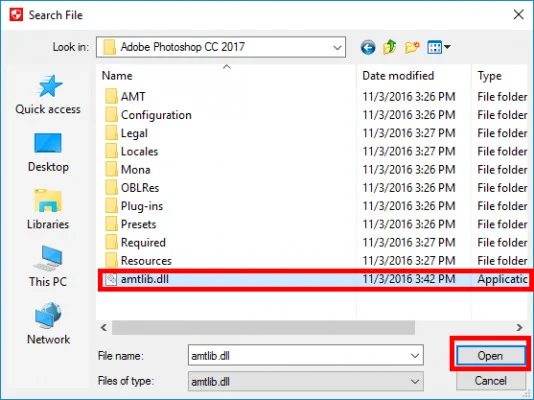The height and width of the screenshot is (400, 534).
Task: Select the OBLRes folder icon
Action: [111, 188]
